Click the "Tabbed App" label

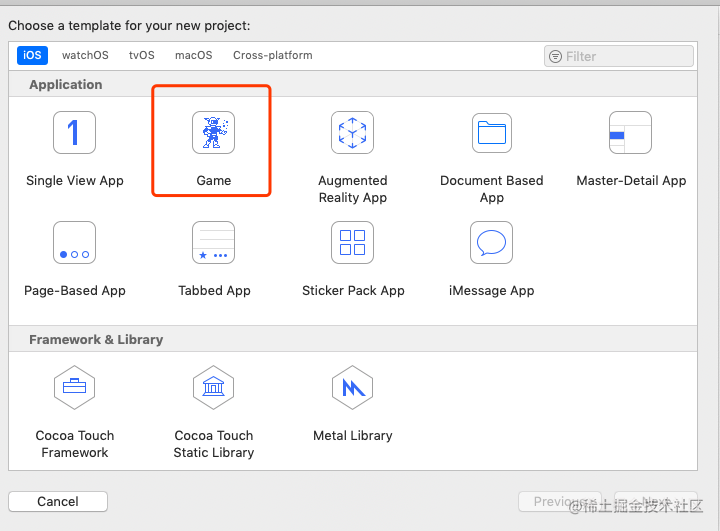pos(214,291)
